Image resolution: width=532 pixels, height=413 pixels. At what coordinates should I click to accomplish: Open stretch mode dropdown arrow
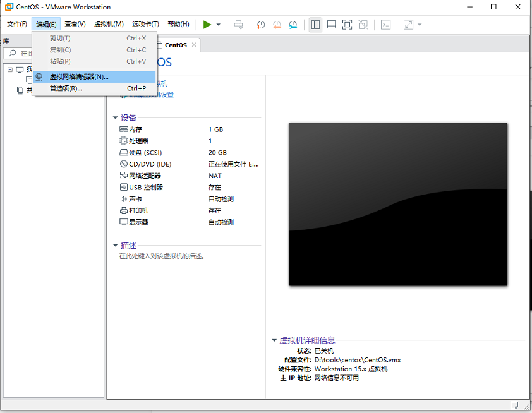420,25
